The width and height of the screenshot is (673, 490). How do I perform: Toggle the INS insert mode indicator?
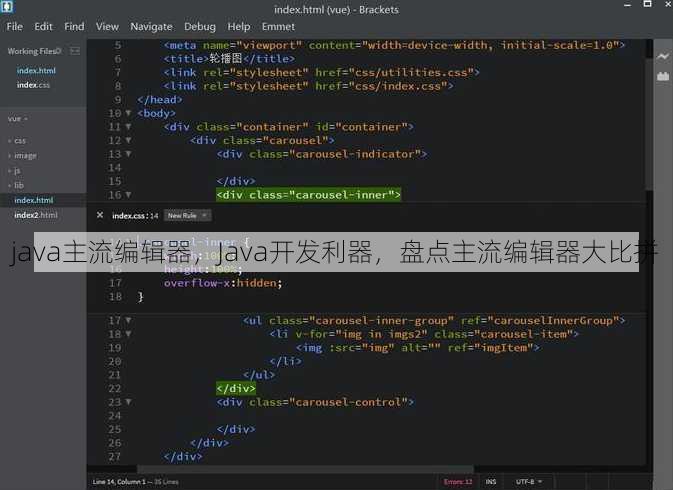pos(491,482)
